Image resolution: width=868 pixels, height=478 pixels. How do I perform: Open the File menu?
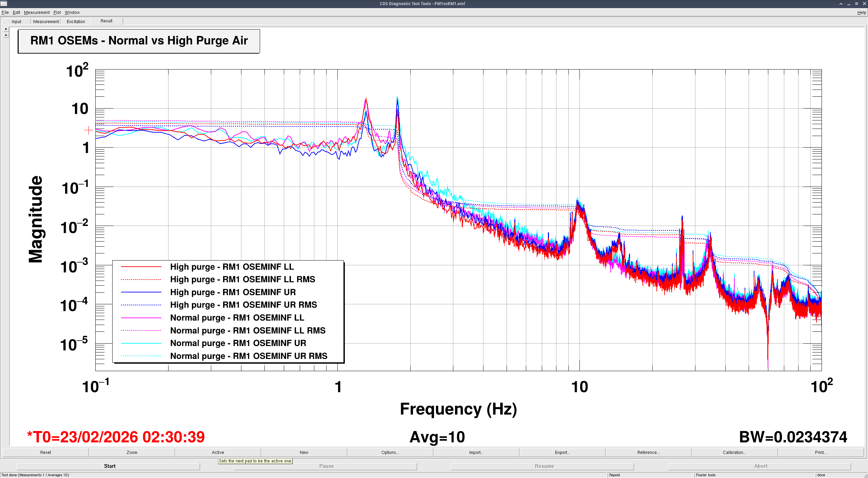(x=5, y=13)
